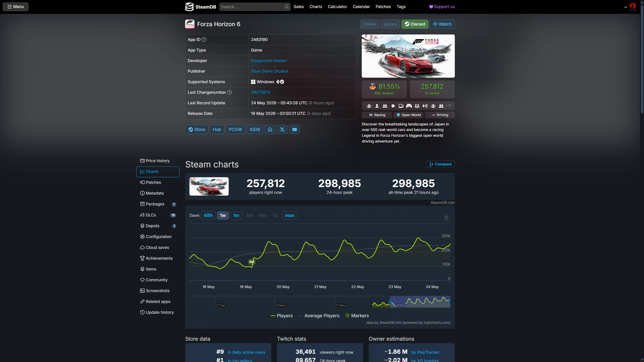Open the Patches sidebar tab

(158, 182)
